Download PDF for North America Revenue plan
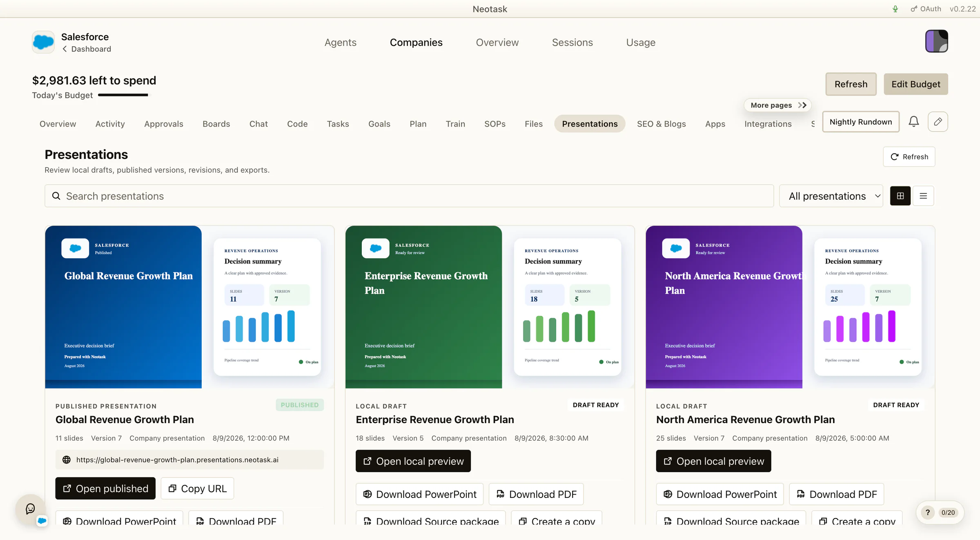The height and width of the screenshot is (540, 980). coord(836,494)
